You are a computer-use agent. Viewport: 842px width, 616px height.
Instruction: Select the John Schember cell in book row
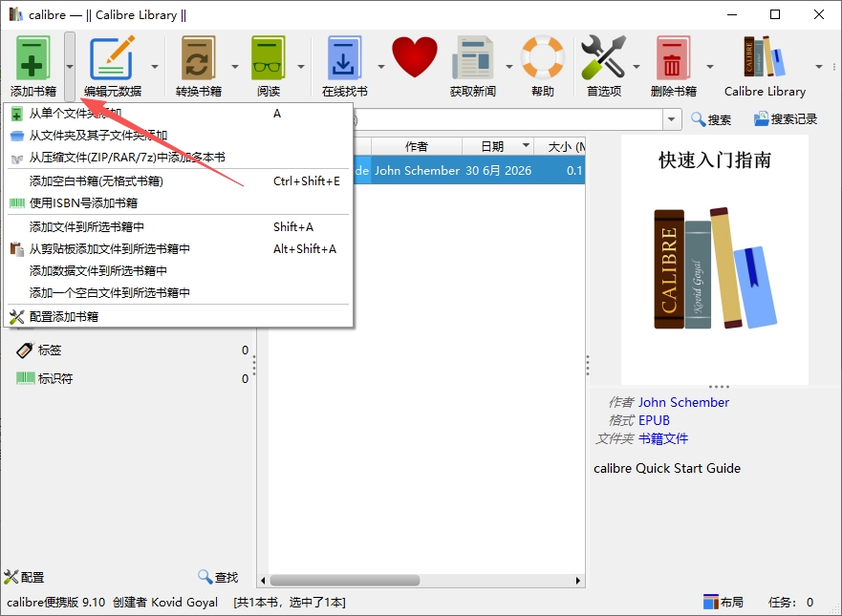417,171
